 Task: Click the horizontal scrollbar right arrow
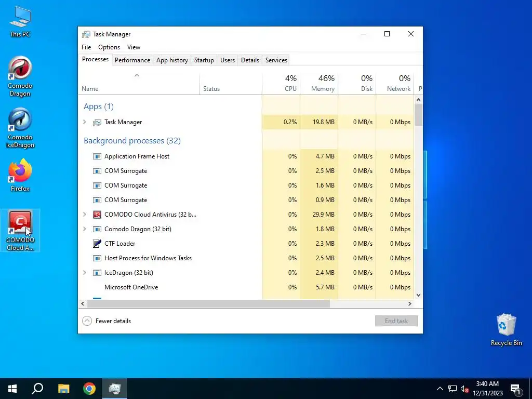(409, 303)
